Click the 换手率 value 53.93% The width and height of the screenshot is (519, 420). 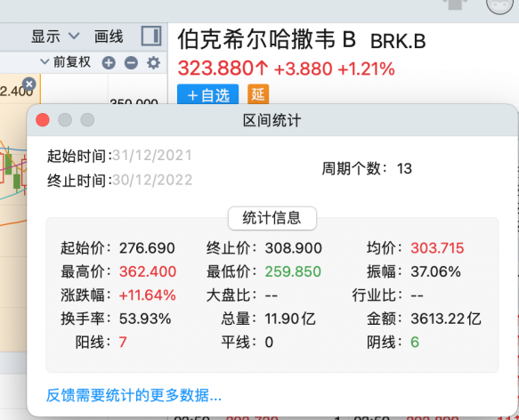coord(145,319)
